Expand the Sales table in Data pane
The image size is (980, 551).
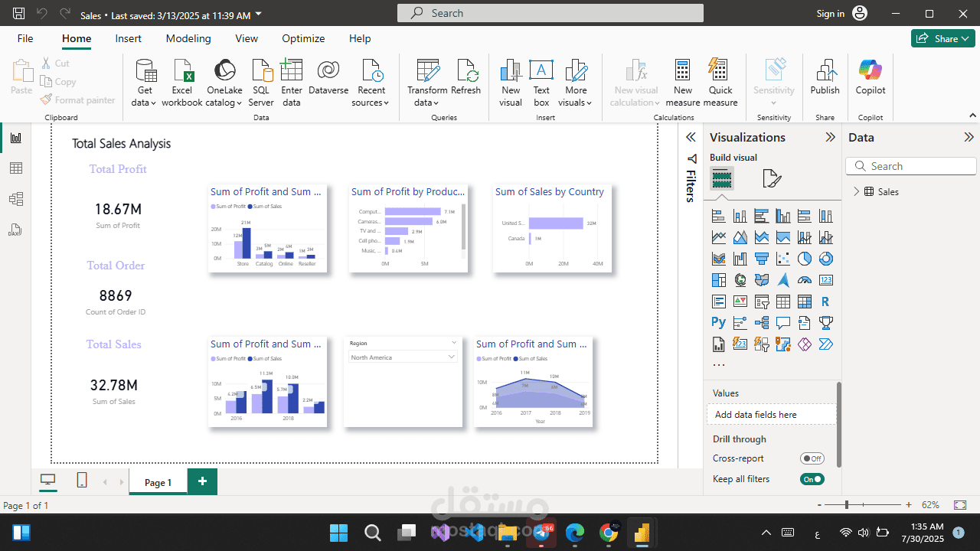tap(856, 192)
